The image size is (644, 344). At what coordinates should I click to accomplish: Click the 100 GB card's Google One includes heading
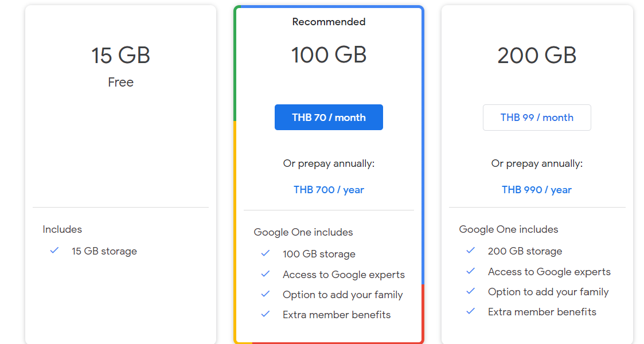303,232
